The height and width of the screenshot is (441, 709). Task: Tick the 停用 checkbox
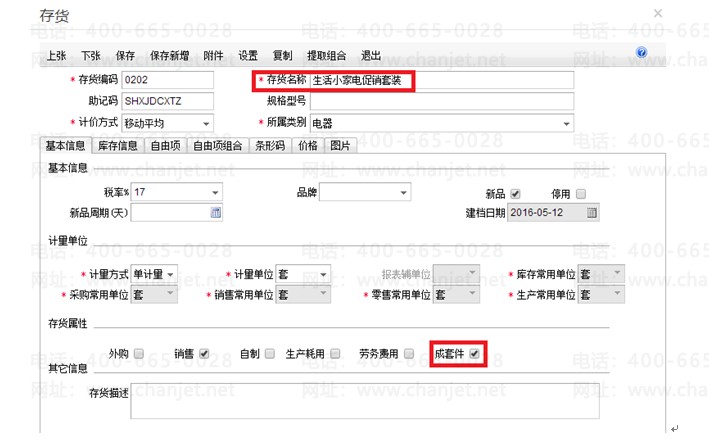(581, 194)
